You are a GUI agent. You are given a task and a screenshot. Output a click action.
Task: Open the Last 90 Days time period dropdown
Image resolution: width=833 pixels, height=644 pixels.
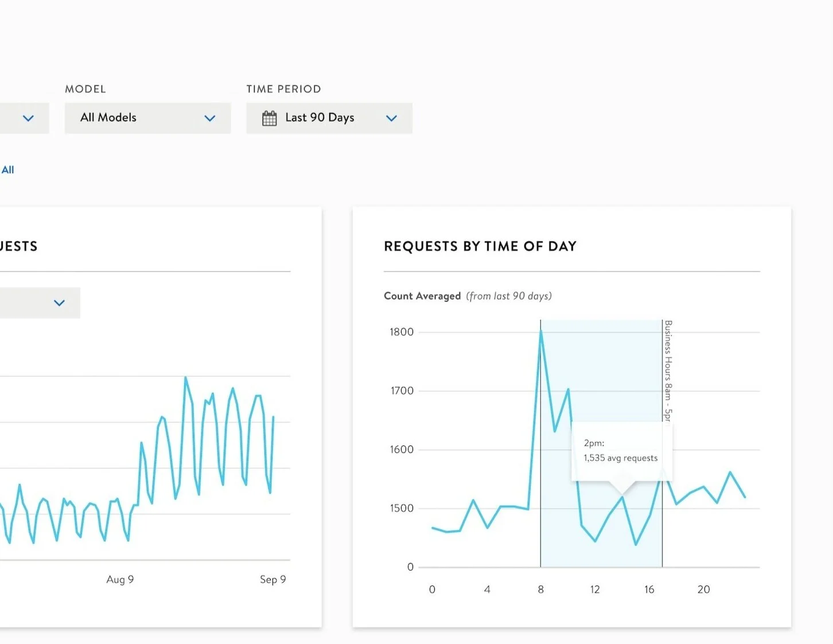329,118
